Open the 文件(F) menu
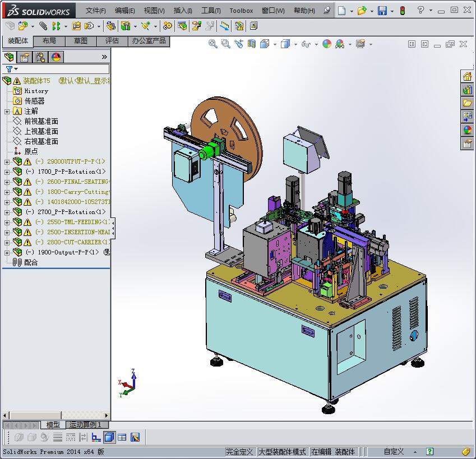476x459 pixels. pos(96,11)
